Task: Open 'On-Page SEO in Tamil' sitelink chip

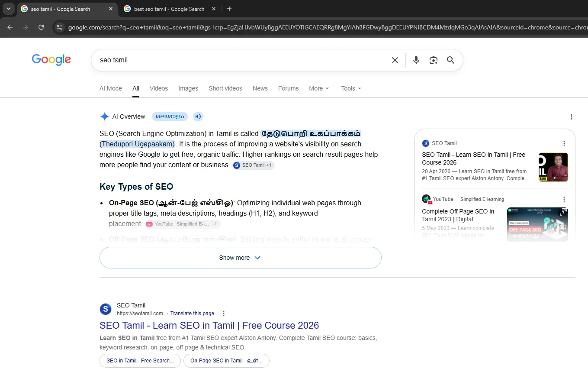Action: pos(226,361)
